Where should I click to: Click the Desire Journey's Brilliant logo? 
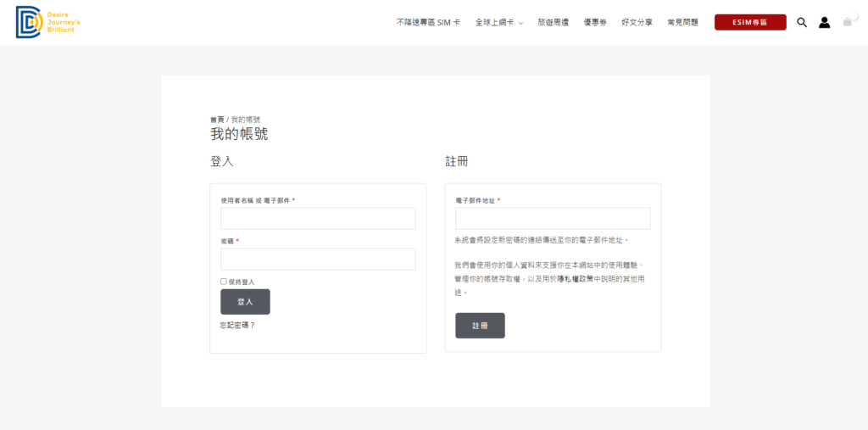click(46, 22)
